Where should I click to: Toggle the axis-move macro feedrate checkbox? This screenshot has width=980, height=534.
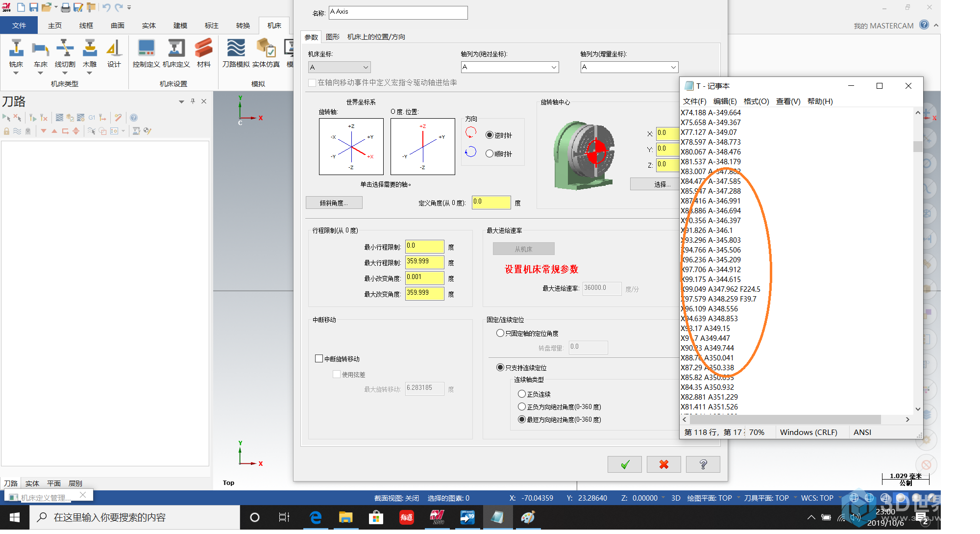312,82
